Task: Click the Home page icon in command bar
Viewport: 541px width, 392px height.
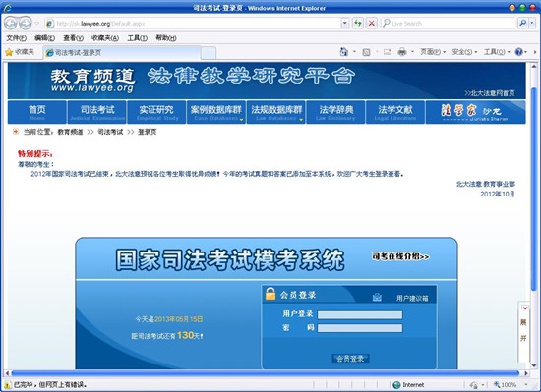Action: point(344,52)
